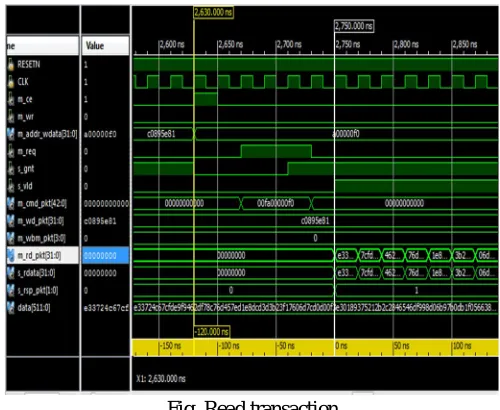The height and width of the screenshot is (410, 500).
Task: Click the highlighted 00000000 m_rd_pkt value
Action: coord(105,256)
